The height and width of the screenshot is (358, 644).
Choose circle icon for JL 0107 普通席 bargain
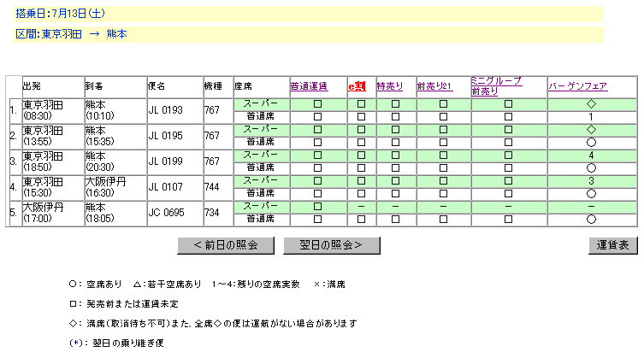(591, 194)
